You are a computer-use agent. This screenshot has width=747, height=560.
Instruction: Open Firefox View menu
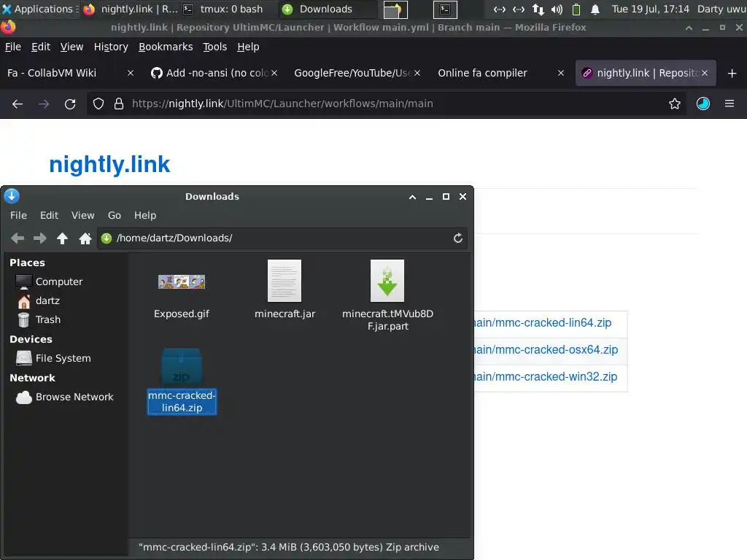71,47
